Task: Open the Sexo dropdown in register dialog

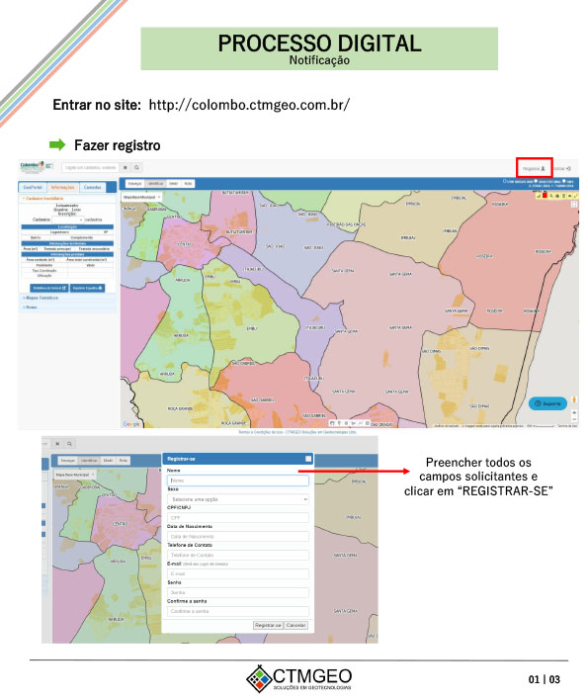Action: coord(238,499)
